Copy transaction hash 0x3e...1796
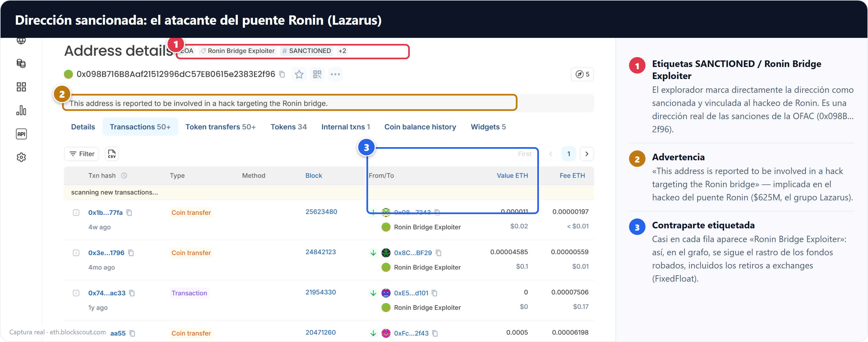 (131, 253)
